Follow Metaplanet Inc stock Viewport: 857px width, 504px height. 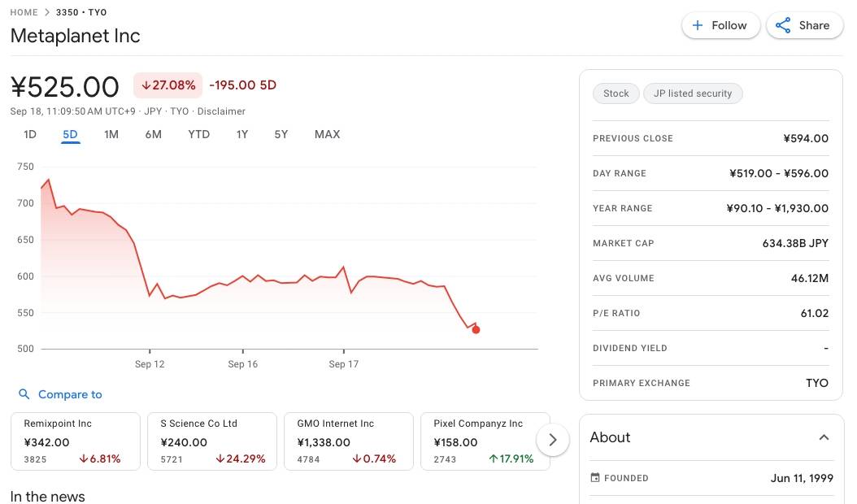[x=721, y=25]
